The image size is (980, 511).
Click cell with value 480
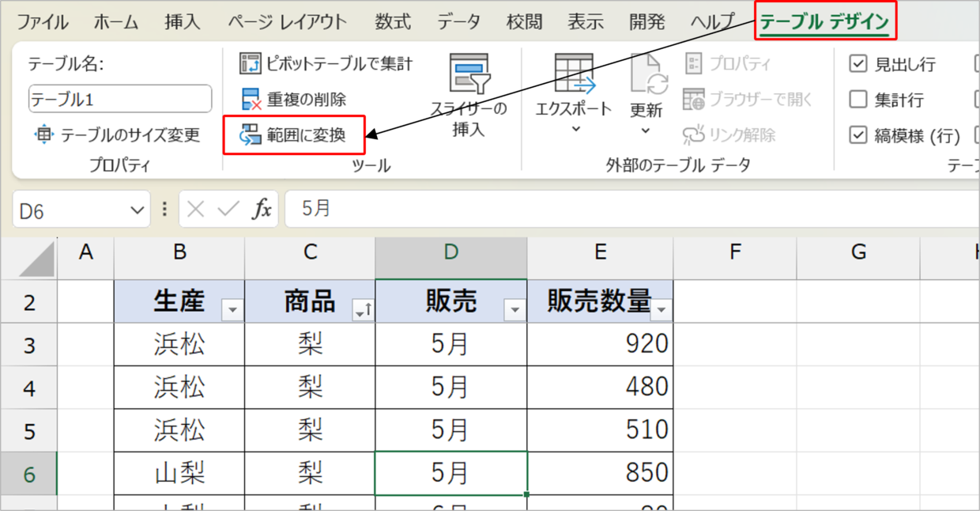[600, 388]
